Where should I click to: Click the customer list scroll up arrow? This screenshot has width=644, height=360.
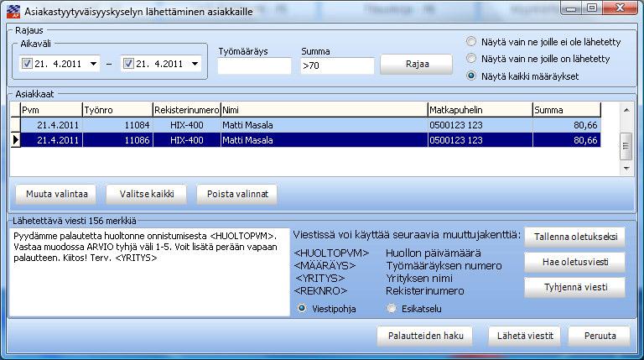pyautogui.click(x=626, y=110)
